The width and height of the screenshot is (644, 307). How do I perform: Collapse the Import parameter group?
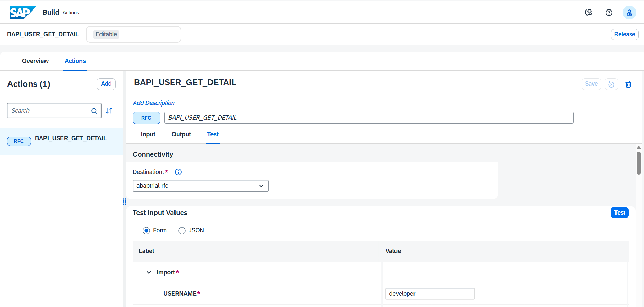148,272
